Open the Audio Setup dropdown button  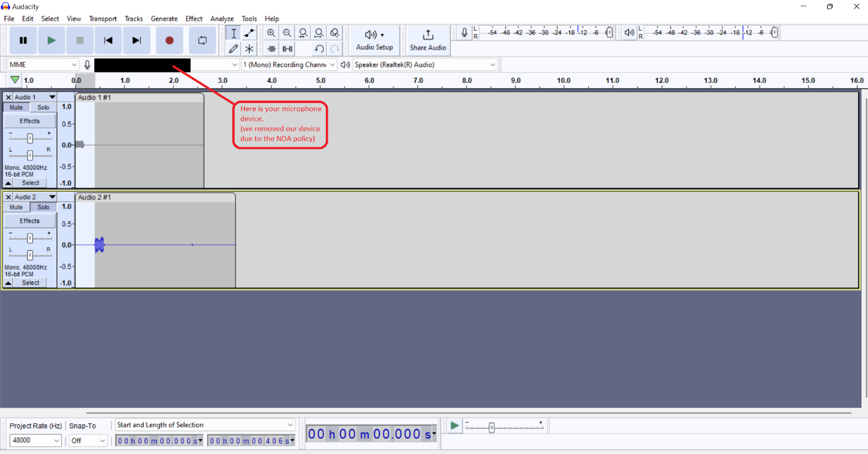click(x=374, y=40)
